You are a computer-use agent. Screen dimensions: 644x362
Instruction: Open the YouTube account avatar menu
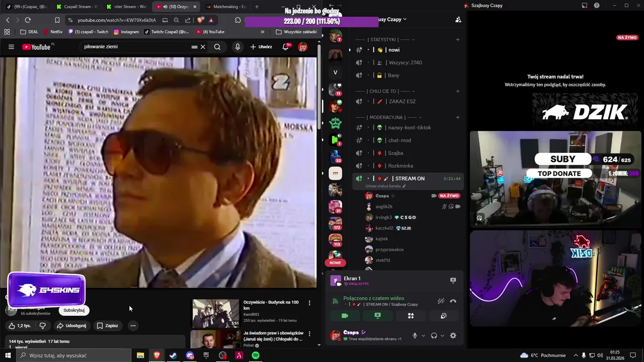[x=303, y=47]
